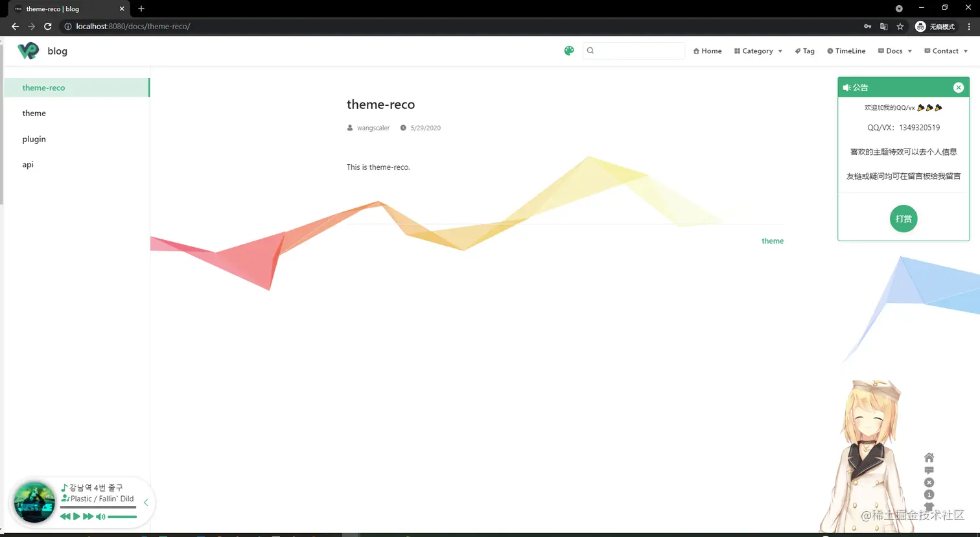
Task: Select the theme-reco | blog tab
Action: (x=68, y=8)
